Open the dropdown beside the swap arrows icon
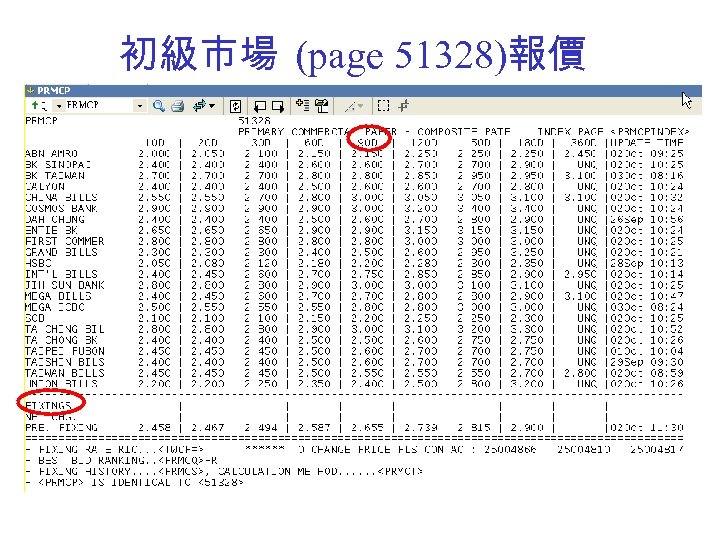720x540 pixels. coord(212,106)
